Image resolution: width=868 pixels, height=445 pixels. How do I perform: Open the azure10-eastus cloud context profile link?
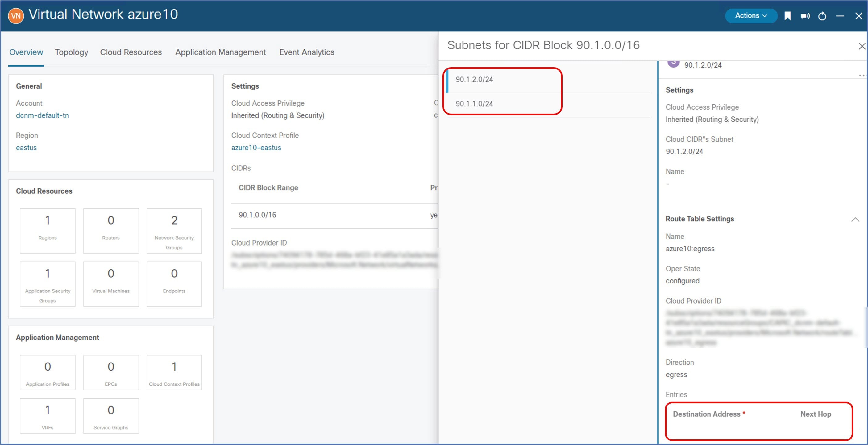point(256,148)
